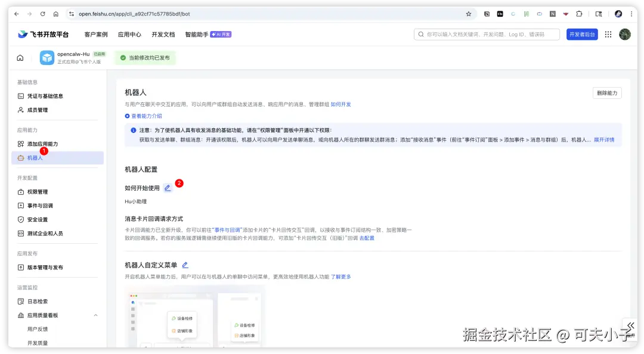
Task: Open 客户案例 in top navigation
Action: click(96, 35)
